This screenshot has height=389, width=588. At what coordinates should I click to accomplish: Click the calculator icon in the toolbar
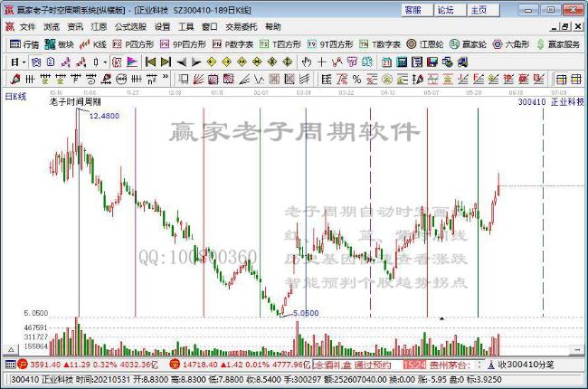click(402, 62)
